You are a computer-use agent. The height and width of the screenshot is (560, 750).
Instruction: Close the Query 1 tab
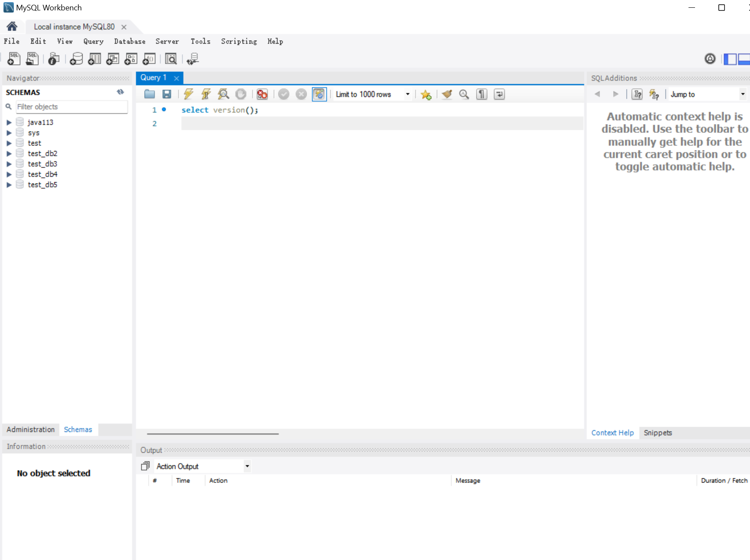(x=177, y=78)
